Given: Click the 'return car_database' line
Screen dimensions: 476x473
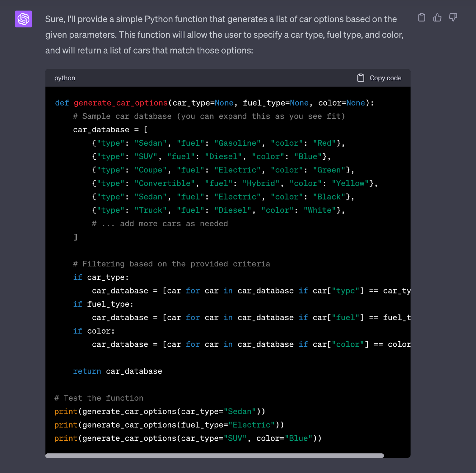Looking at the screenshot, I should pyautogui.click(x=118, y=371).
